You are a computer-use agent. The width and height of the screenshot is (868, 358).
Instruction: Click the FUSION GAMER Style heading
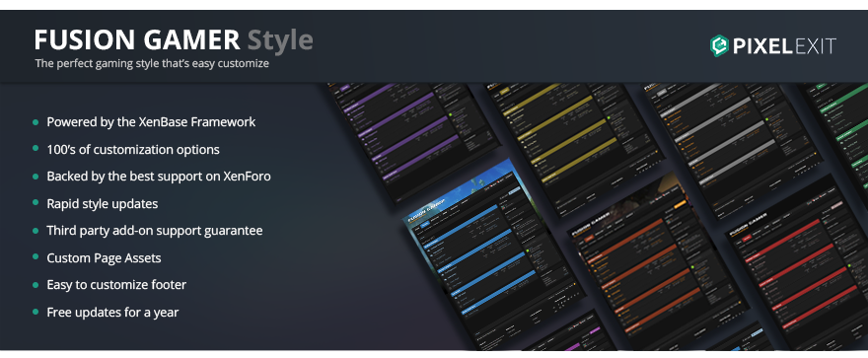pos(174,40)
